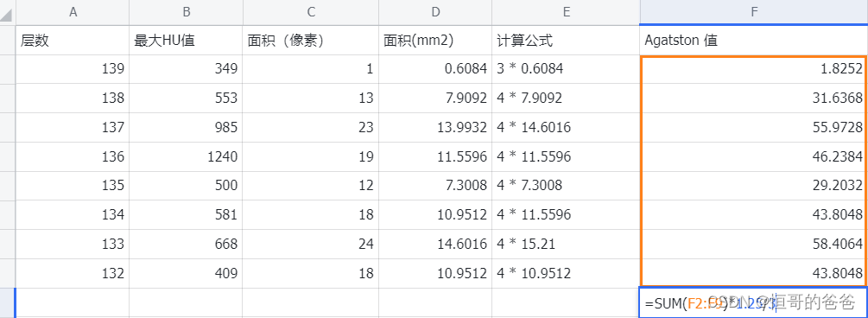
Task: Select formula cell 4 * 15.21
Action: [x=567, y=245]
